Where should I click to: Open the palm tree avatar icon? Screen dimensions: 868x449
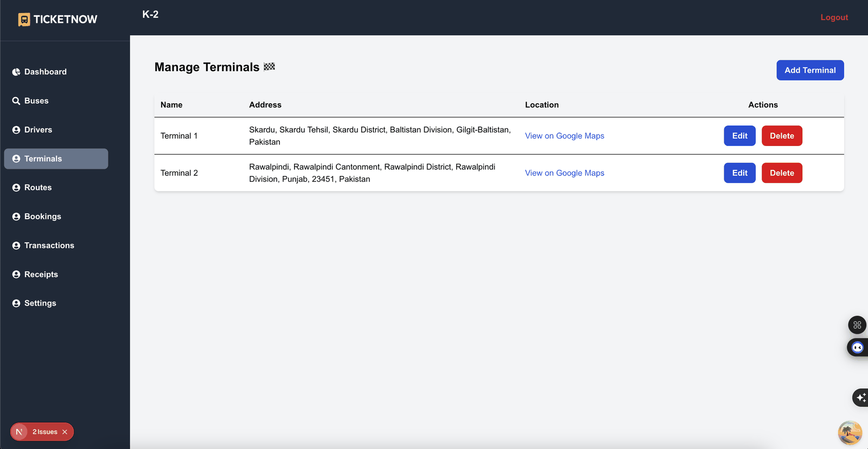click(850, 433)
